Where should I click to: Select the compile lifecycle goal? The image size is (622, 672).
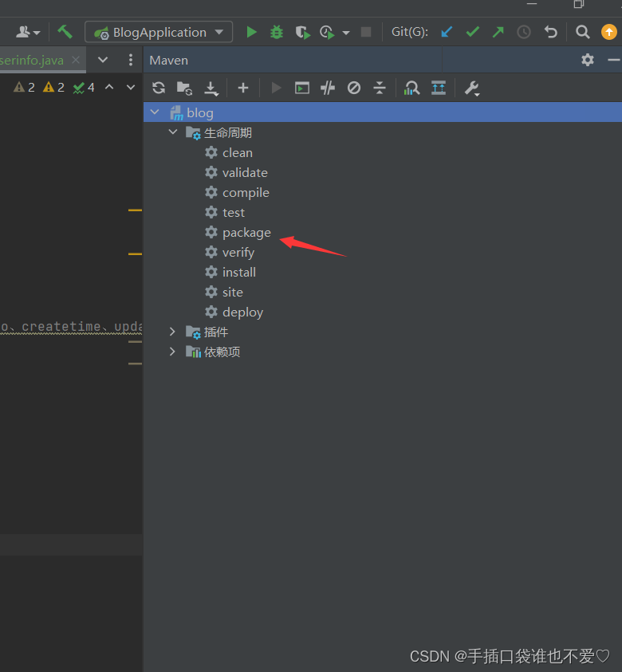[x=246, y=193]
